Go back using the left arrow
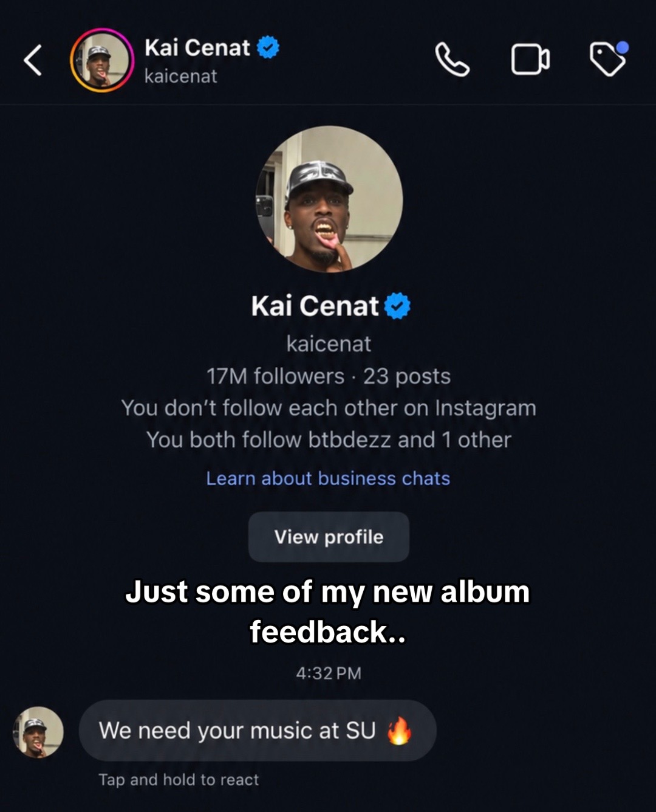The width and height of the screenshot is (656, 812). (x=33, y=60)
